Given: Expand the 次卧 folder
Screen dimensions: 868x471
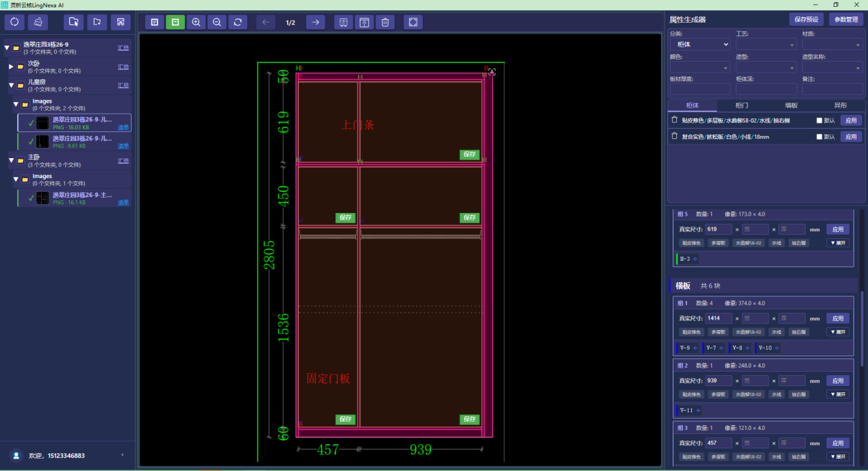Looking at the screenshot, I should (x=11, y=66).
